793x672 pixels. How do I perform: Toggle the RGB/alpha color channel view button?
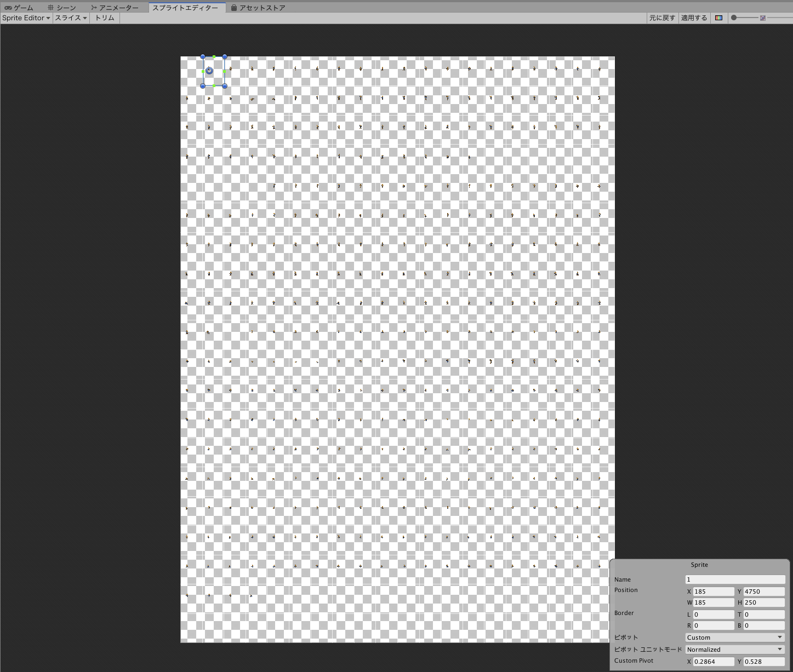coord(718,18)
